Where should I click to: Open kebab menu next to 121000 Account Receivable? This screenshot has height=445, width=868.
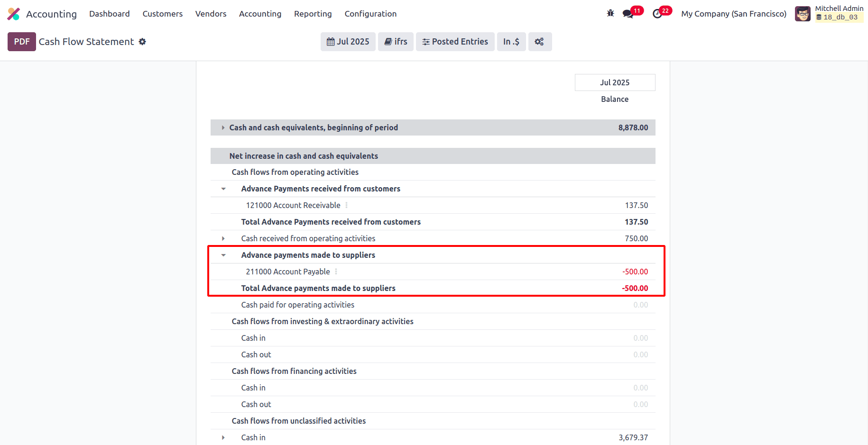pyautogui.click(x=346, y=205)
